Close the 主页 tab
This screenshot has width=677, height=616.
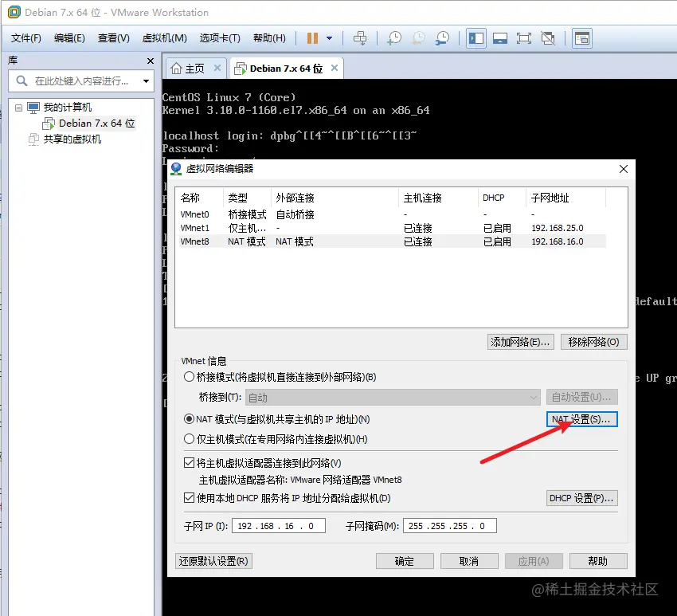pos(217,68)
